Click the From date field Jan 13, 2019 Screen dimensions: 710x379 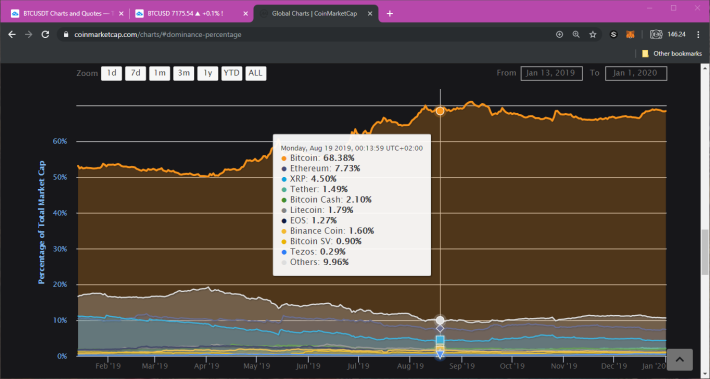(552, 73)
